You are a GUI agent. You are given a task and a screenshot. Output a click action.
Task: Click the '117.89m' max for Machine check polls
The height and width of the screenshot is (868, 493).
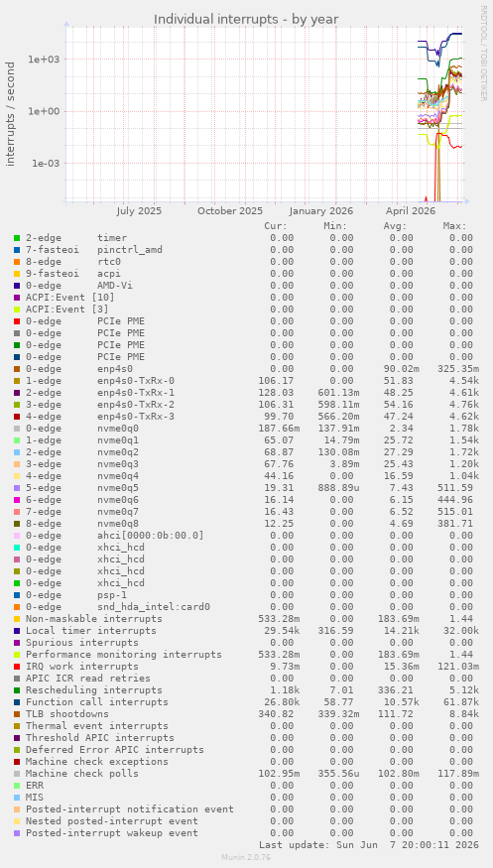point(458,774)
